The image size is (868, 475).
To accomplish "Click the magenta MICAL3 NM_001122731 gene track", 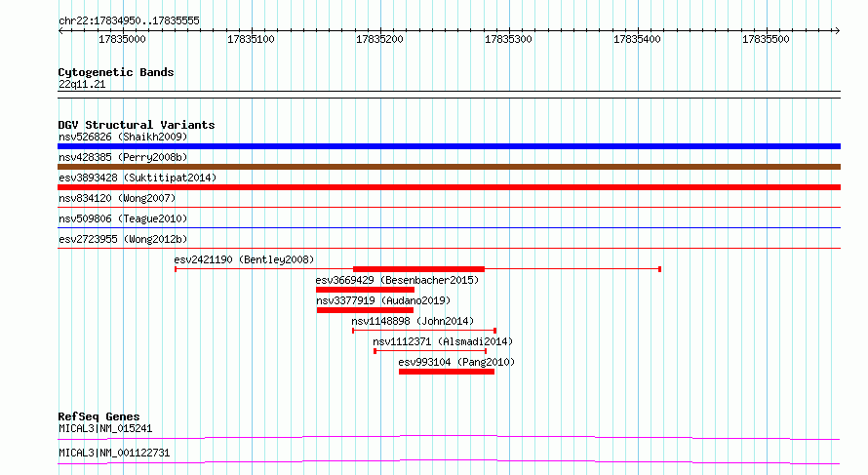I will click(449, 461).
